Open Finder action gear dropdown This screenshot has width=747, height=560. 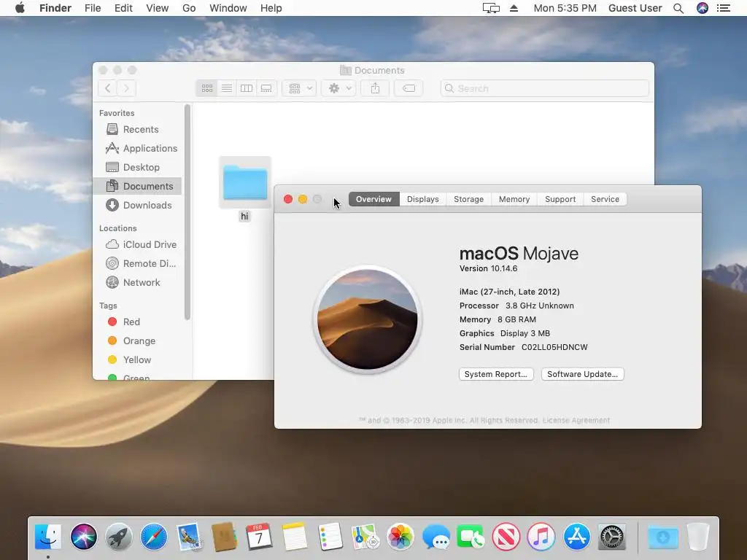[x=338, y=88]
